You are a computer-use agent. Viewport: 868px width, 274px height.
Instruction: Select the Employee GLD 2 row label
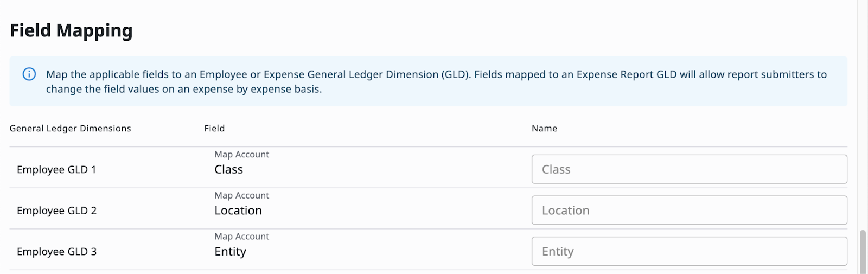(x=56, y=211)
